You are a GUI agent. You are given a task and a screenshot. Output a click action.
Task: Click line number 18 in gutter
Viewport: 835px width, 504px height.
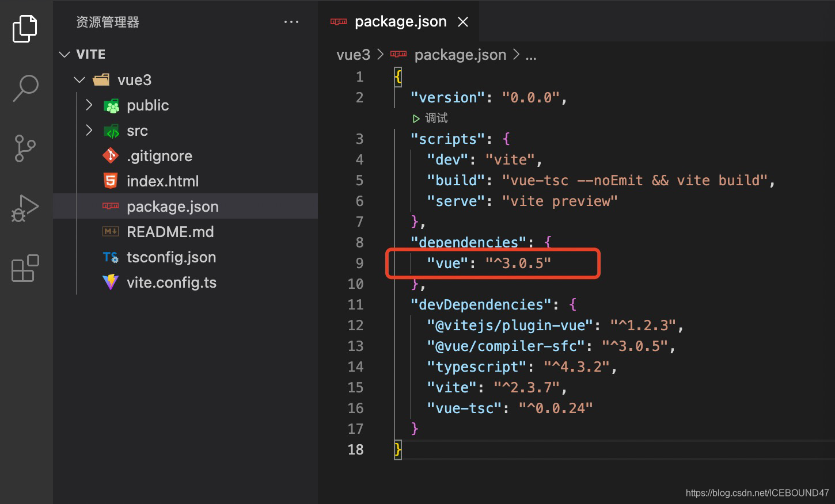point(356,449)
